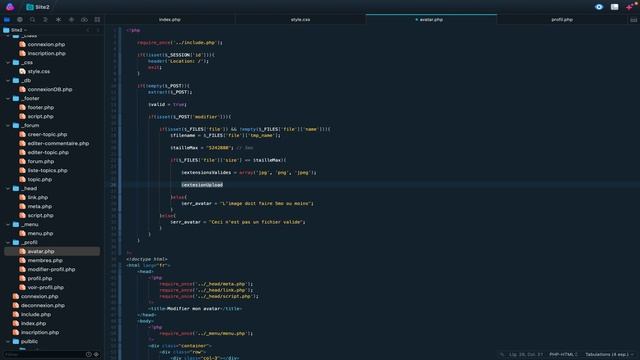Open menu.php file

pyautogui.click(x=36, y=233)
